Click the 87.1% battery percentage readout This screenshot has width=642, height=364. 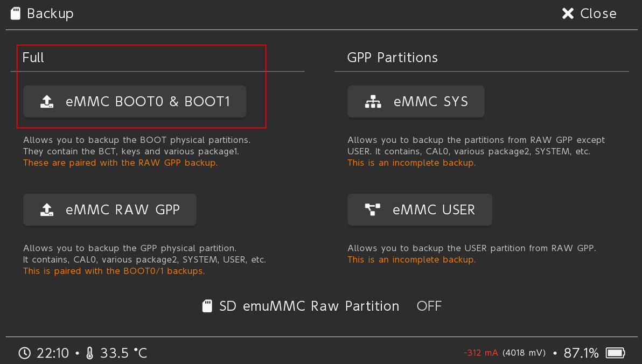[581, 353]
